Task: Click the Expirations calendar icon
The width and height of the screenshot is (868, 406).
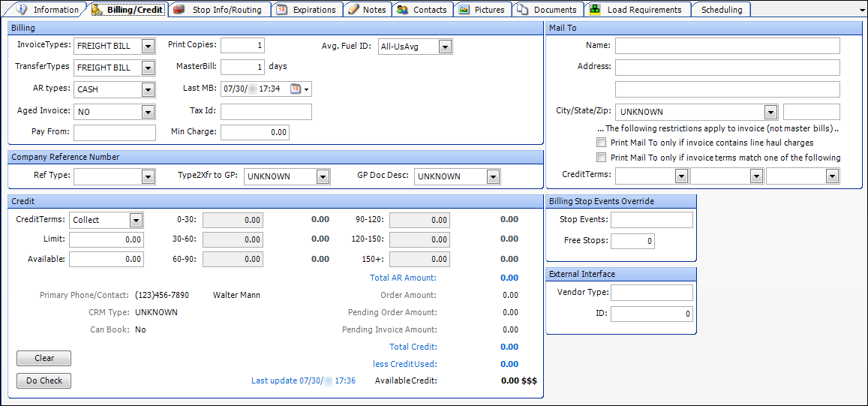Action: 281,10
